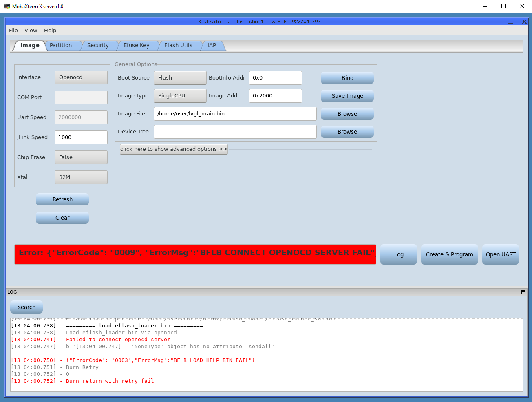
Task: Switch to the Partition tab
Action: [x=61, y=46]
